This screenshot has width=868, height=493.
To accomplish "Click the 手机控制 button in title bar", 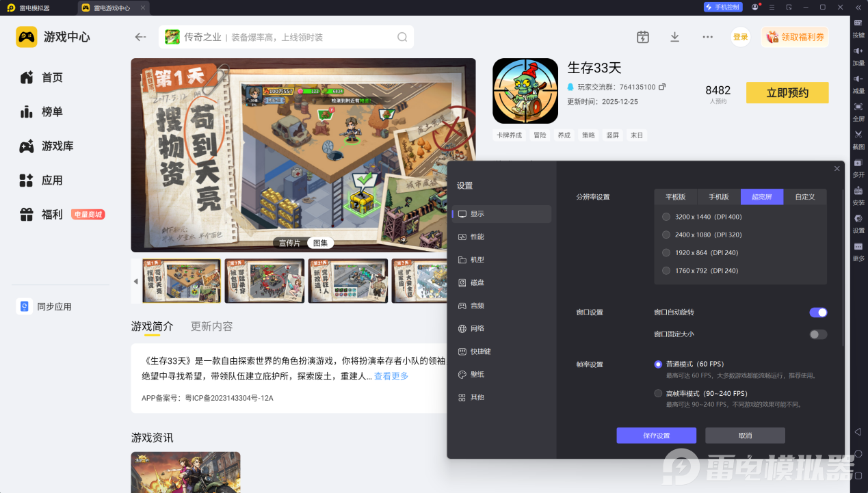I will (x=722, y=7).
